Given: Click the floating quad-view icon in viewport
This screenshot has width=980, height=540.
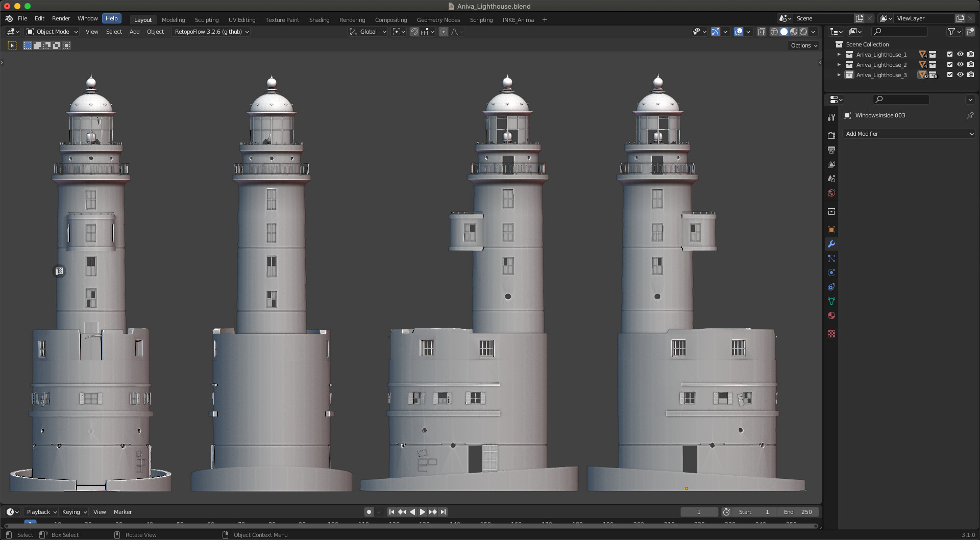Looking at the screenshot, I should [x=59, y=271].
